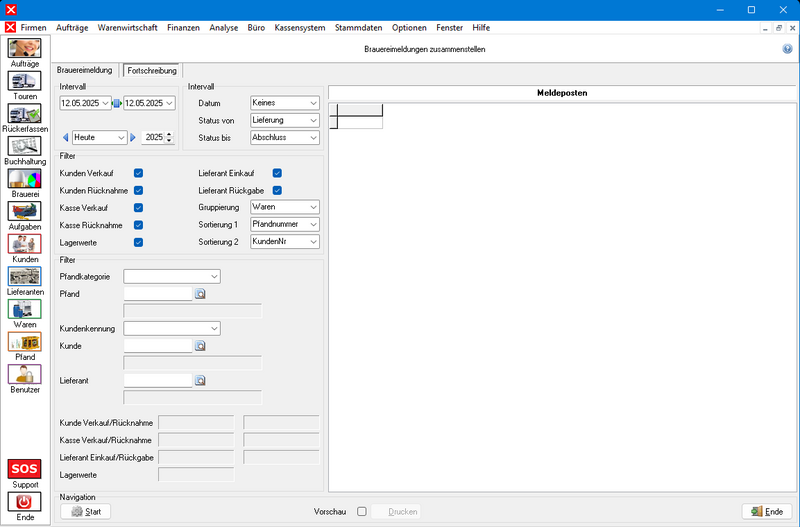
Task: Open the Touren sidebar icon
Action: pyautogui.click(x=25, y=82)
